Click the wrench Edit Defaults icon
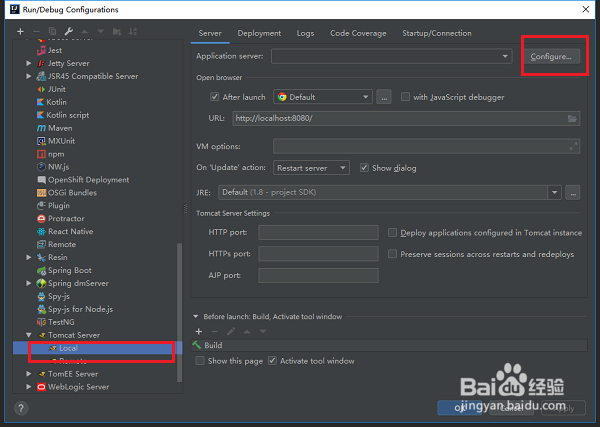The height and width of the screenshot is (427, 600). pyautogui.click(x=69, y=31)
